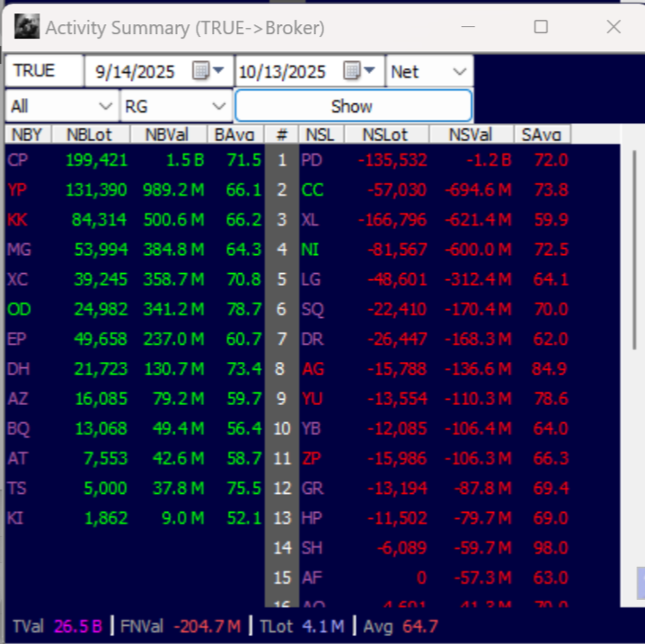The width and height of the screenshot is (645, 644).
Task: Select seller broker SH in row 14
Action: pyautogui.click(x=312, y=548)
